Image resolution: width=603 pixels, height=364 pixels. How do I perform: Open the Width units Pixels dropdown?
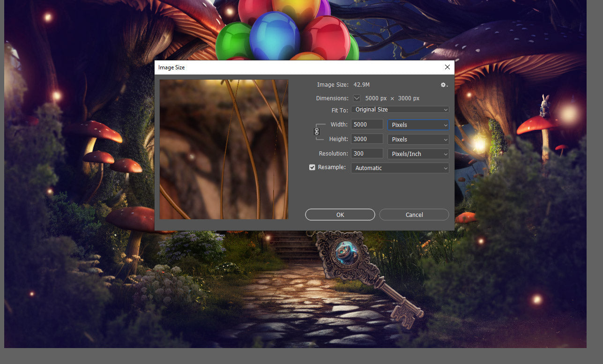point(418,125)
